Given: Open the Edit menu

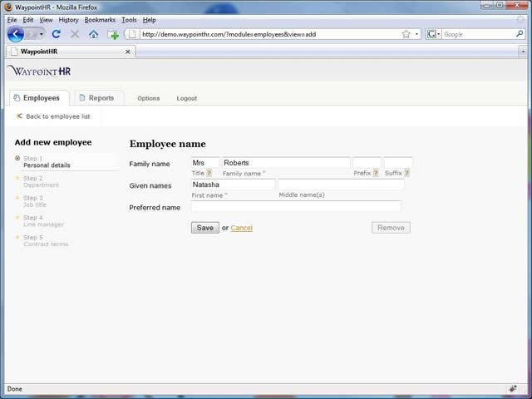Looking at the screenshot, I should [x=27, y=20].
